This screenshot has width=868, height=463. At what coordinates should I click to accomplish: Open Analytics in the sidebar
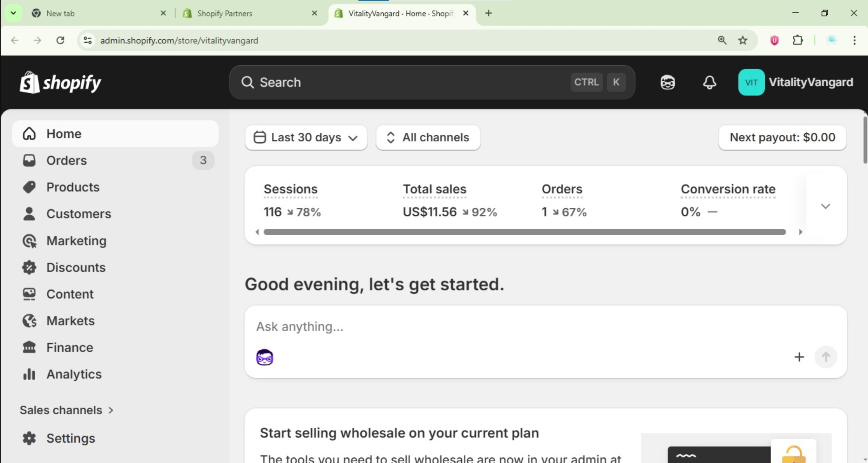click(x=115, y=374)
